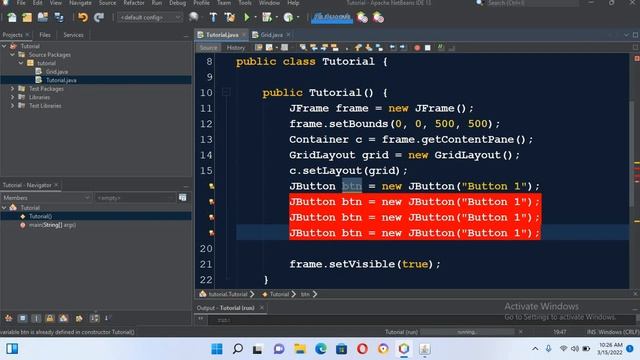Open File Explorer from the taskbar

point(300,349)
